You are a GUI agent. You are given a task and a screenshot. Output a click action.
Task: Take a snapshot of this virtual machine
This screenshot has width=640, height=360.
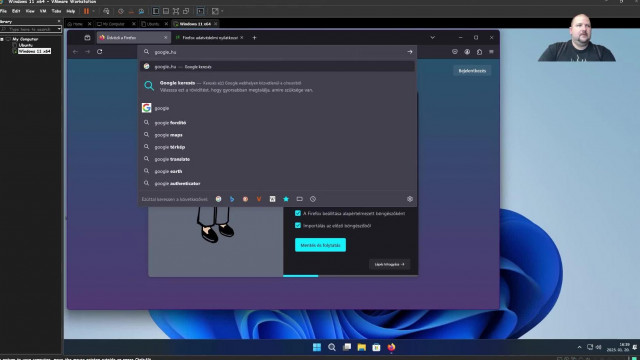click(x=121, y=11)
